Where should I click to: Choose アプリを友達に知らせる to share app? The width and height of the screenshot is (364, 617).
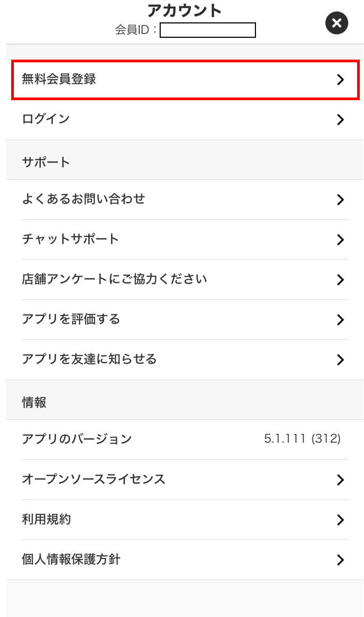(x=89, y=359)
